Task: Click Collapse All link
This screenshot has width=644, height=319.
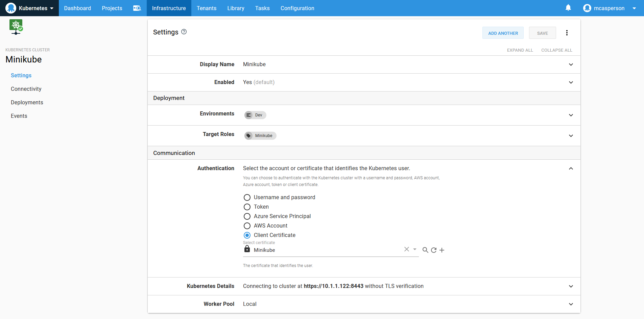Action: (556, 50)
